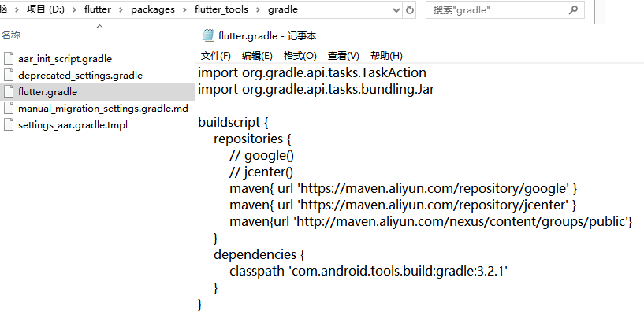This screenshot has width=644, height=322.
Task: Go to 项目 (D:) in breadcrumb
Action: (x=46, y=9)
